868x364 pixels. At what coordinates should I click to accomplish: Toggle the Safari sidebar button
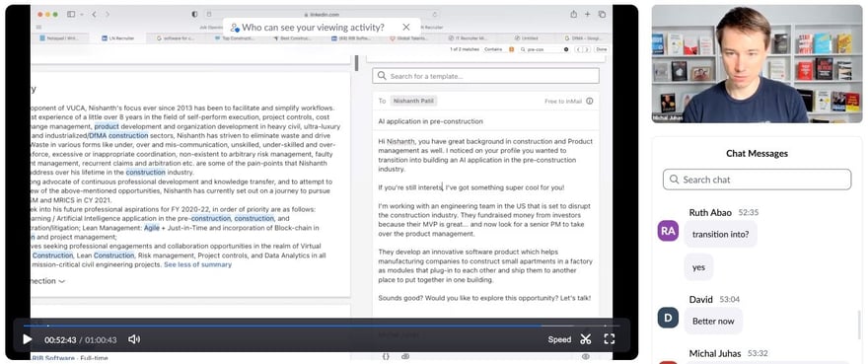(x=71, y=14)
